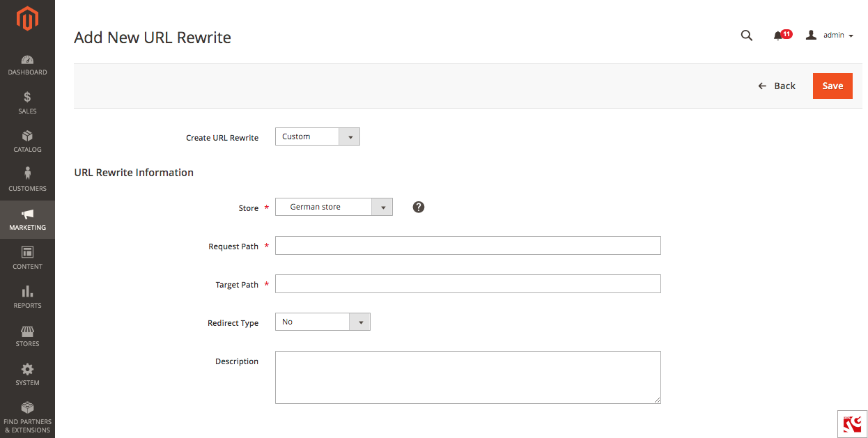Open the Dashboard sidebar section
Screen dimensions: 868x438
click(27, 65)
